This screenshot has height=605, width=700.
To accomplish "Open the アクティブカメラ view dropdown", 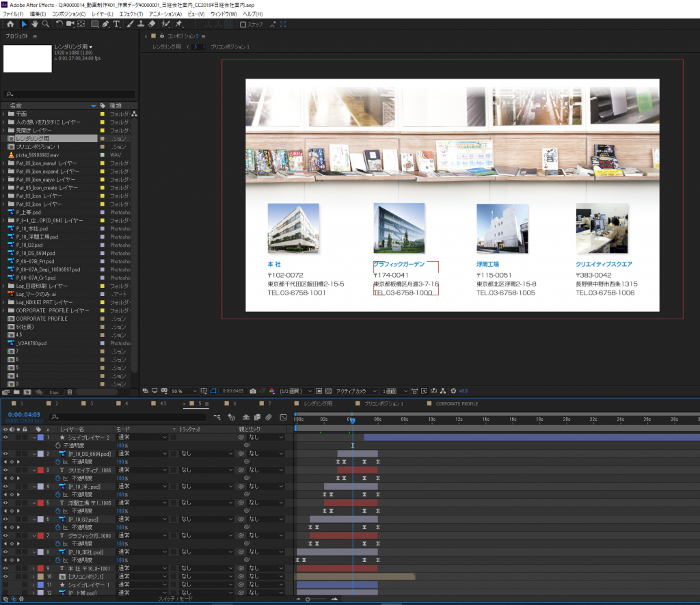I will coord(355,391).
